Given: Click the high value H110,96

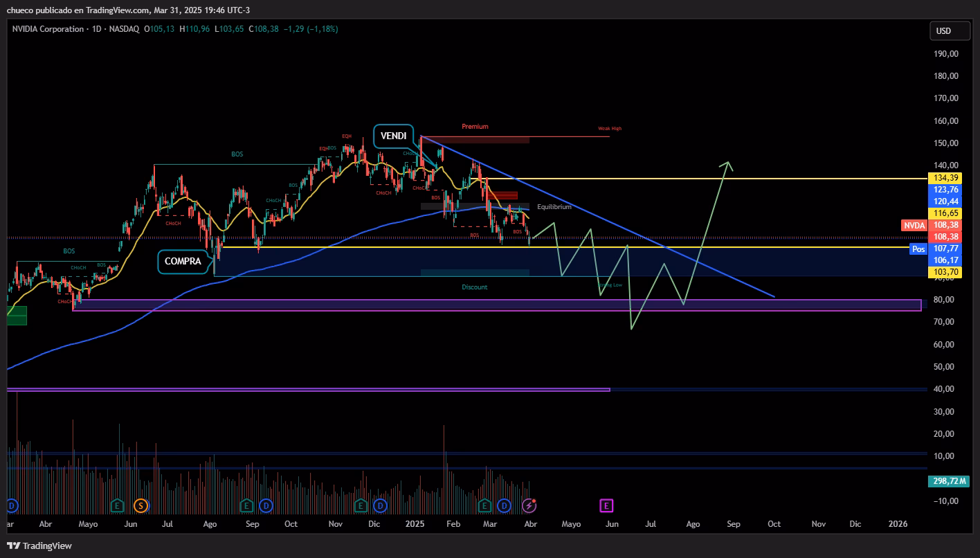Looking at the screenshot, I should 196,29.
